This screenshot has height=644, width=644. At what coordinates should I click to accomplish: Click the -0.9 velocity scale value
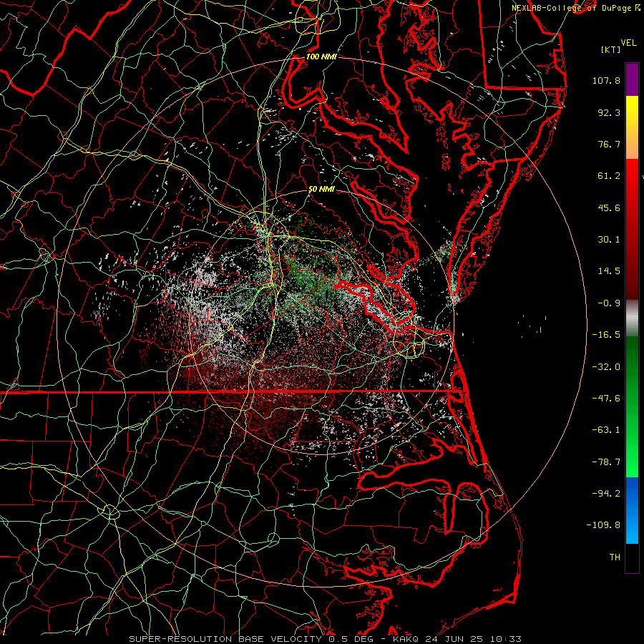[609, 303]
